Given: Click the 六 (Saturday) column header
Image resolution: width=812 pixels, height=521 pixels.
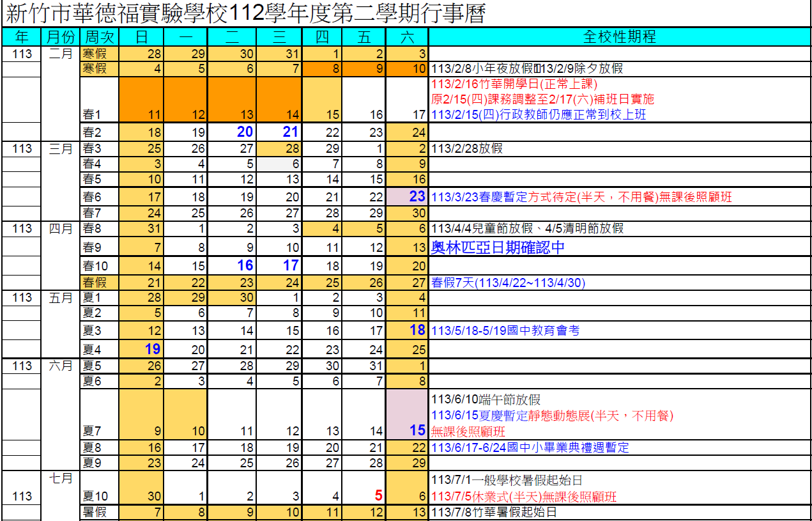Looking at the screenshot, I should [x=406, y=37].
